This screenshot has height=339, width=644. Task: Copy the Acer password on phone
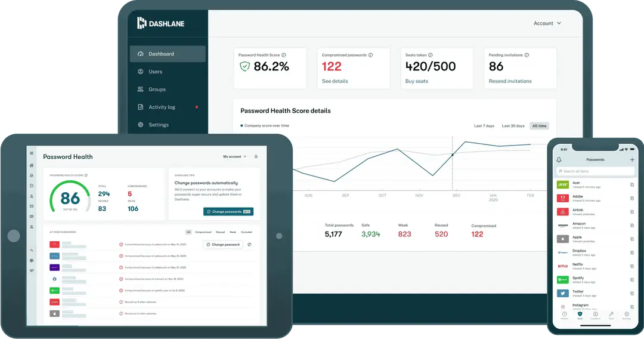632,185
